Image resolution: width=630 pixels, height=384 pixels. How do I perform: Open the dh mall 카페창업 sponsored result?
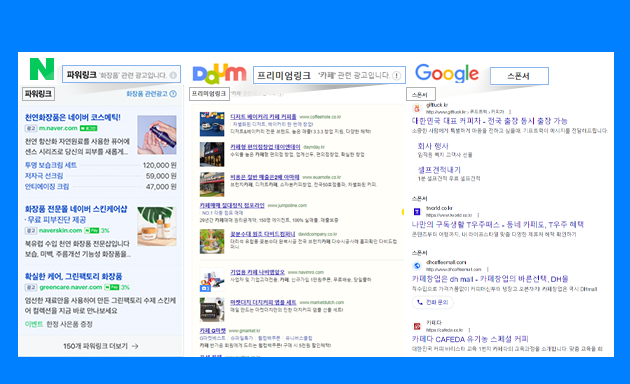[x=490, y=279]
